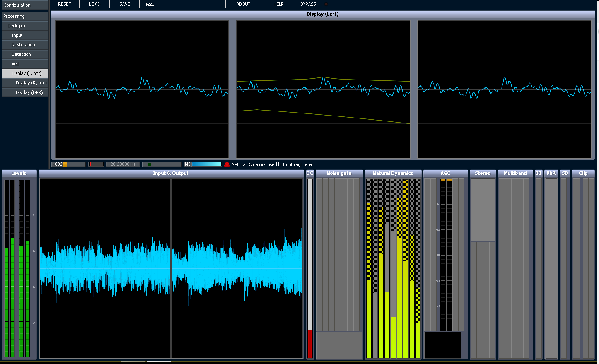
Task: Open the Configuration section
Action: (25, 5)
